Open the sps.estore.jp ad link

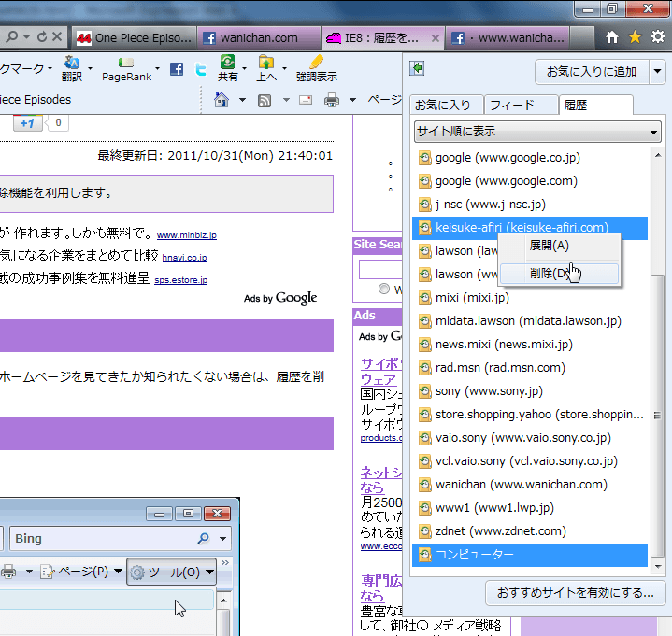click(181, 280)
